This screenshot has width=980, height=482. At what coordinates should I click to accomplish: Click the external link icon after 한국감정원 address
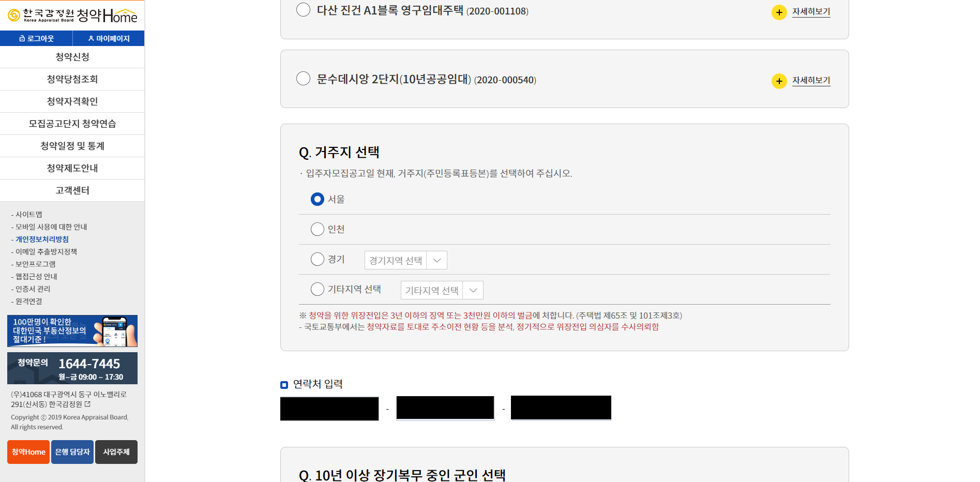click(87, 404)
